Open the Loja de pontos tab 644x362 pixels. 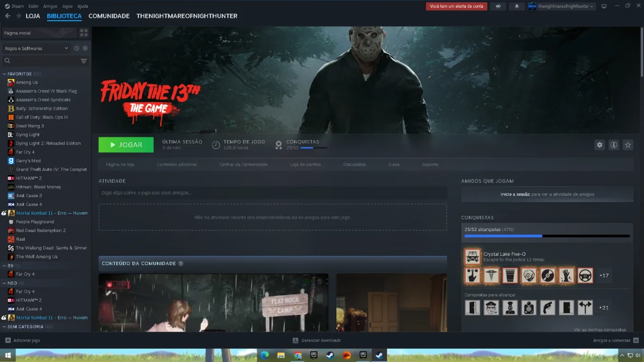point(305,164)
